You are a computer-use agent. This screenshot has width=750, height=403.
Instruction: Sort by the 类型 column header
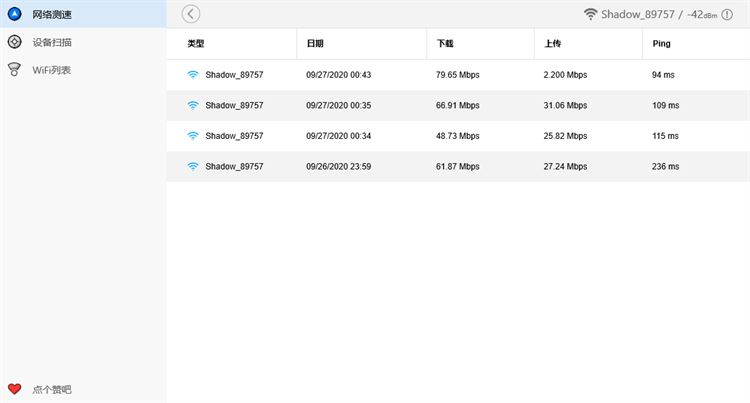pos(196,44)
